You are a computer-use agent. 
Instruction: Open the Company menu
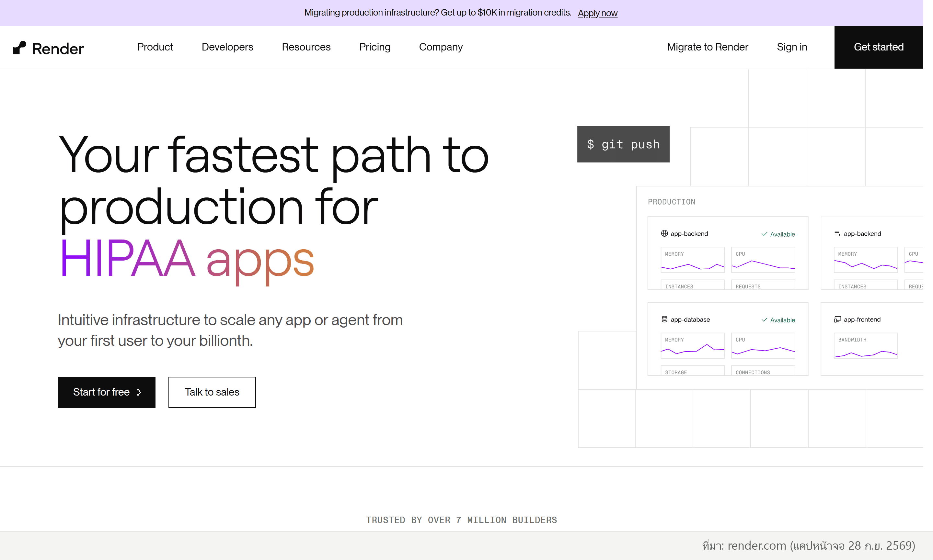[441, 47]
